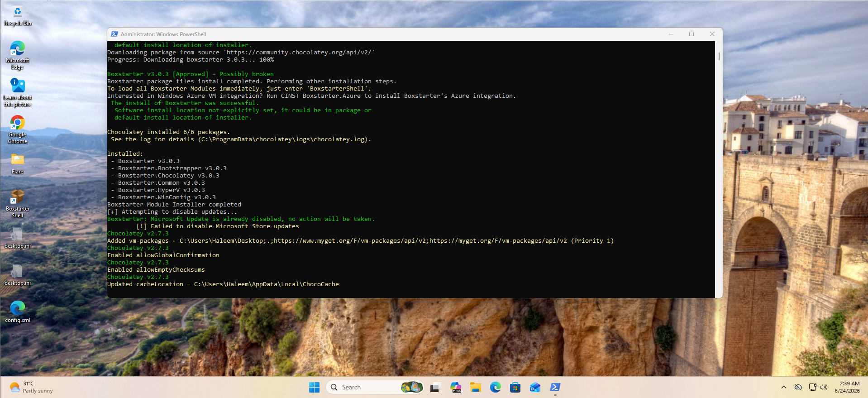
Task: Select the Google Chrome desktop shortcut
Action: [18, 129]
